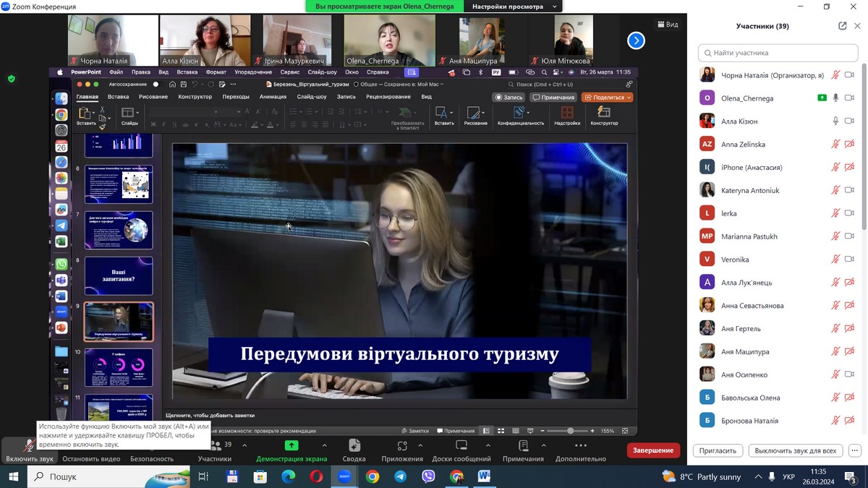Open the Безопасность security menu item
Viewport: 868px width, 488px height.
(152, 458)
